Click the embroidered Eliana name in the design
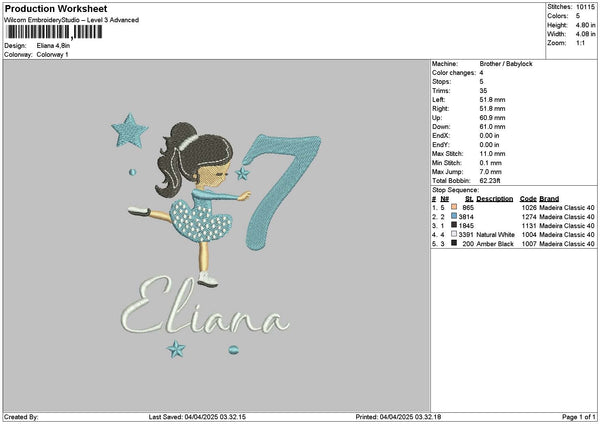The width and height of the screenshot is (600, 424). [205, 306]
